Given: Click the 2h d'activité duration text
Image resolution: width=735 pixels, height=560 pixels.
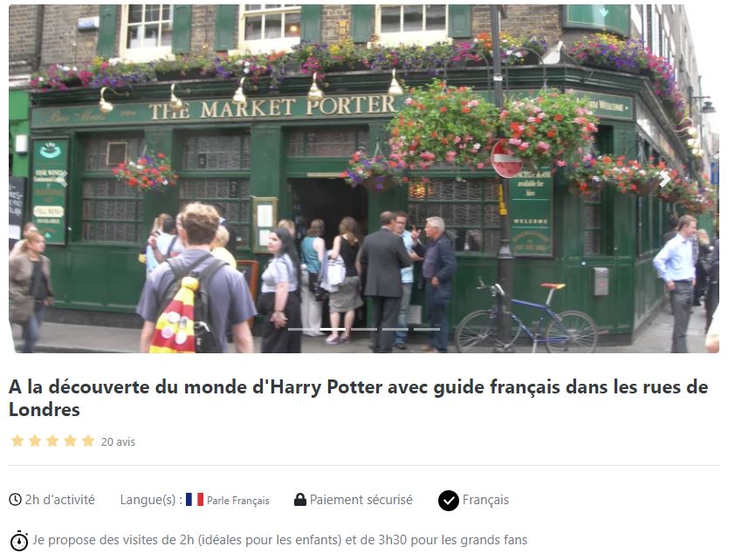Looking at the screenshot, I should click(60, 500).
